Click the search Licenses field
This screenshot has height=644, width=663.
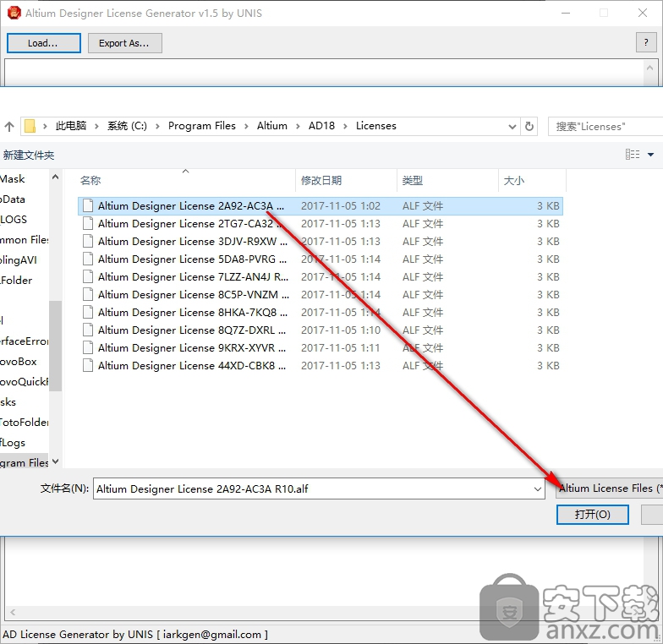(605, 127)
